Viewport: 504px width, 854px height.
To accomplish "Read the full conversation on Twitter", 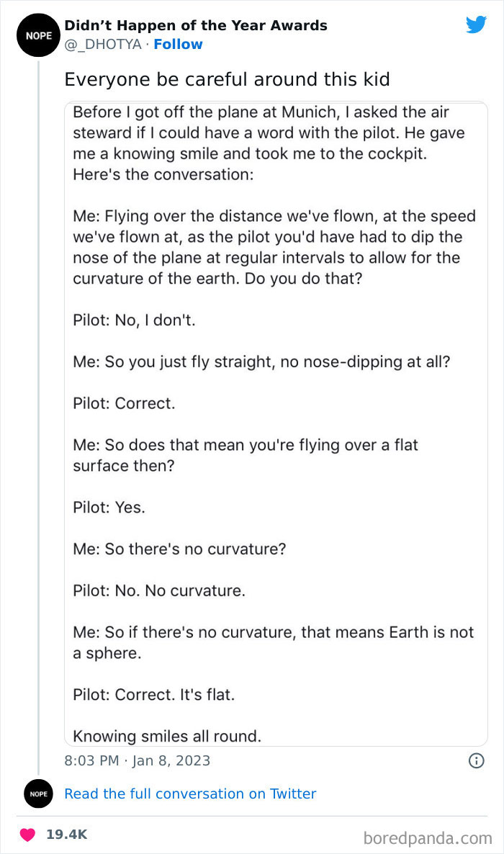I will coord(190,794).
